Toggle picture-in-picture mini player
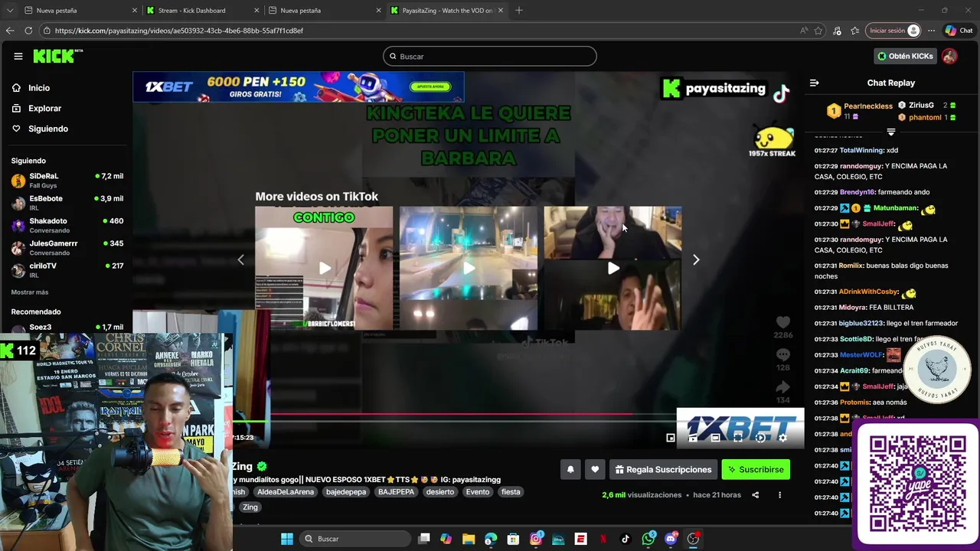 pyautogui.click(x=671, y=438)
